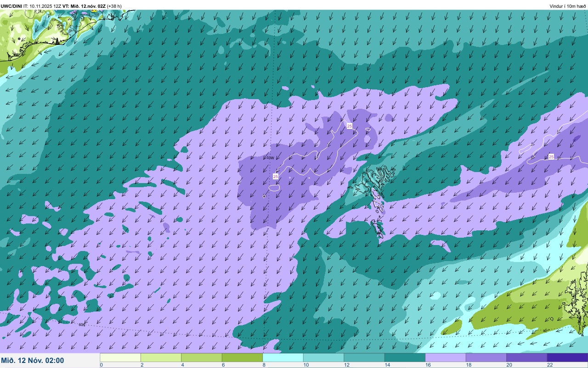Click the medium teal 12–14 legend swatch
Viewport: 588px width, 368px height.
(x=364, y=357)
